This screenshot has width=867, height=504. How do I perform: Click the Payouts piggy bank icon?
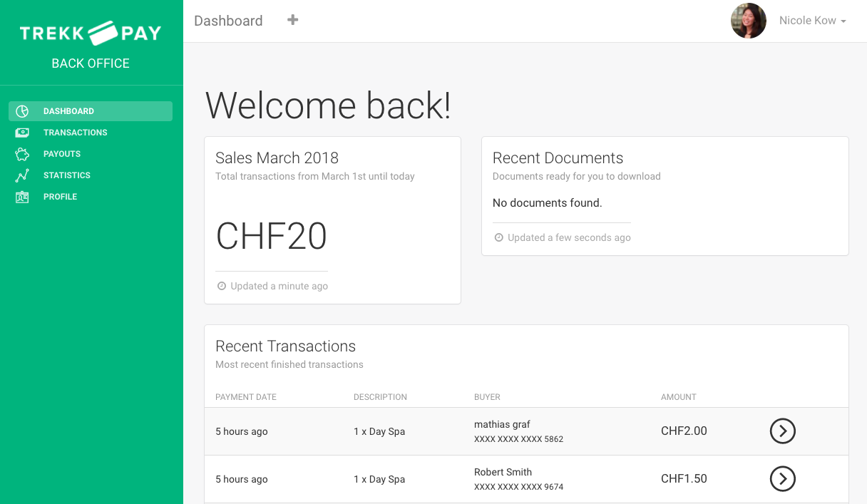(x=22, y=154)
